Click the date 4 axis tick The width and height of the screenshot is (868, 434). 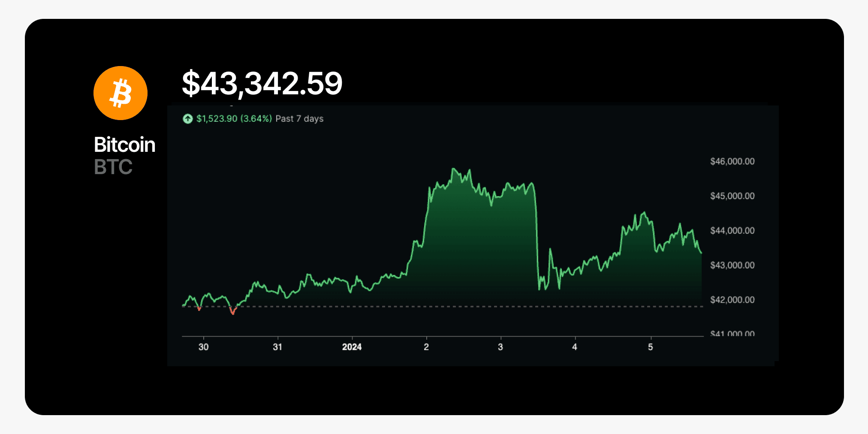pyautogui.click(x=575, y=347)
